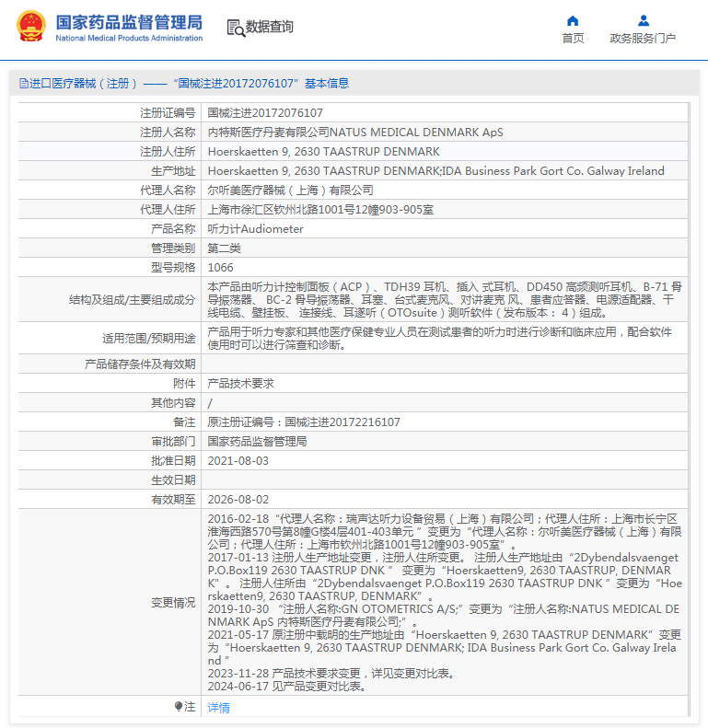Click approval department 国家药品监督管理局 value

(x=257, y=441)
